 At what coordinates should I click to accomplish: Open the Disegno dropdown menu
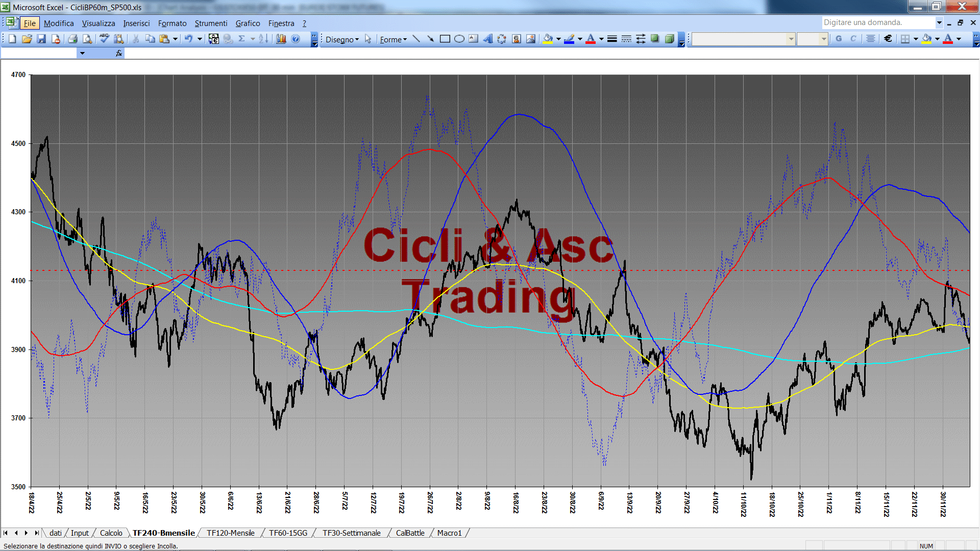pos(342,39)
